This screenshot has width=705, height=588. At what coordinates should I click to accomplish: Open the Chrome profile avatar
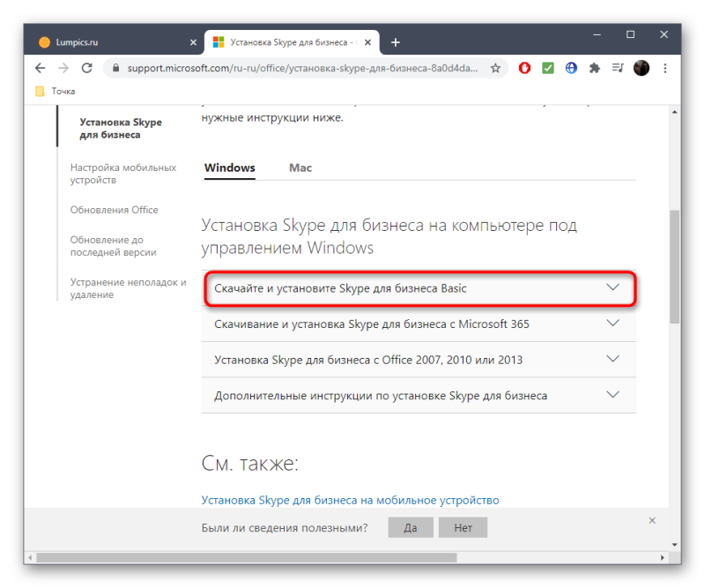[642, 68]
